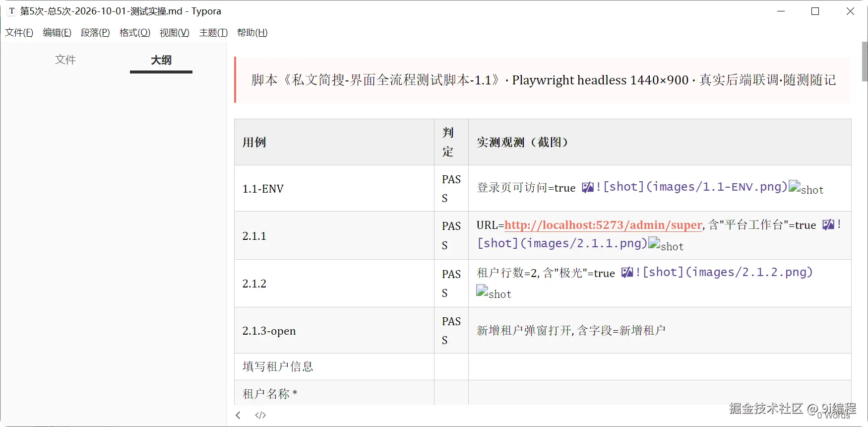Open the 格式(O) menu

[135, 33]
